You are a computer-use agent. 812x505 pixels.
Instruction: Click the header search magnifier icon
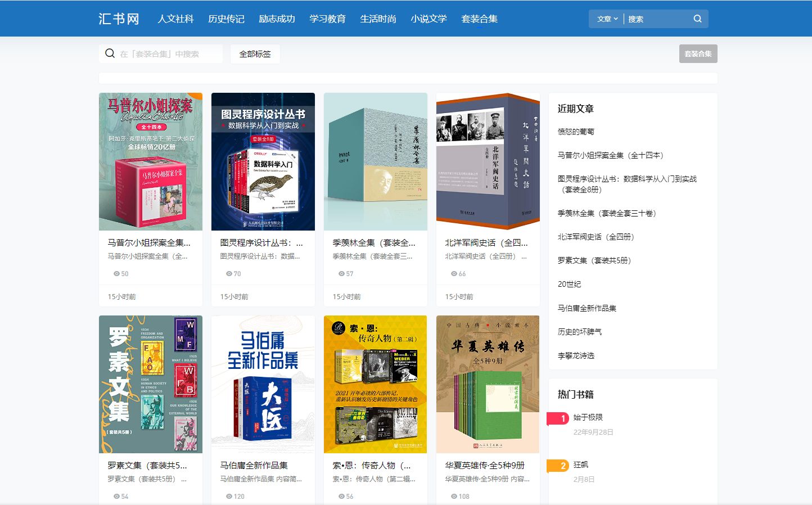697,19
